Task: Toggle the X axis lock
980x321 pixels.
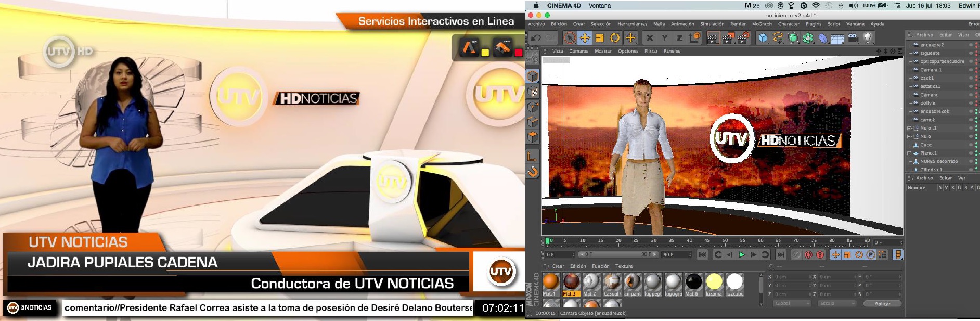Action: 649,37
